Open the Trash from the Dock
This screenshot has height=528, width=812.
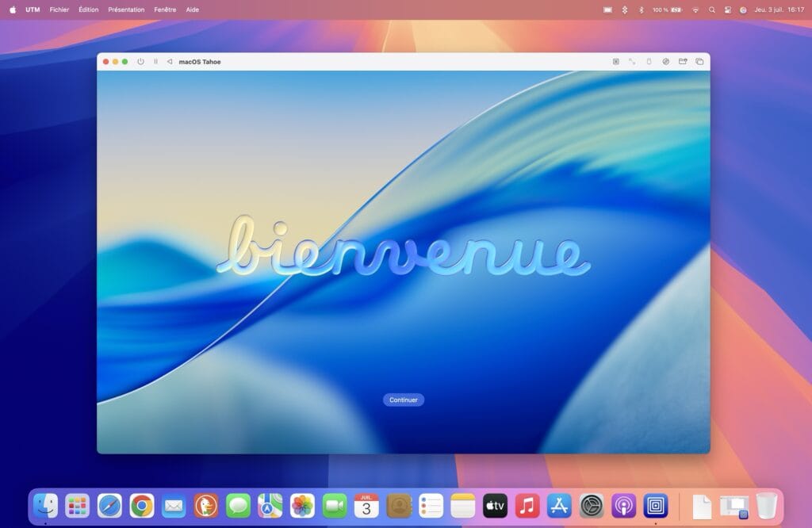pos(767,506)
